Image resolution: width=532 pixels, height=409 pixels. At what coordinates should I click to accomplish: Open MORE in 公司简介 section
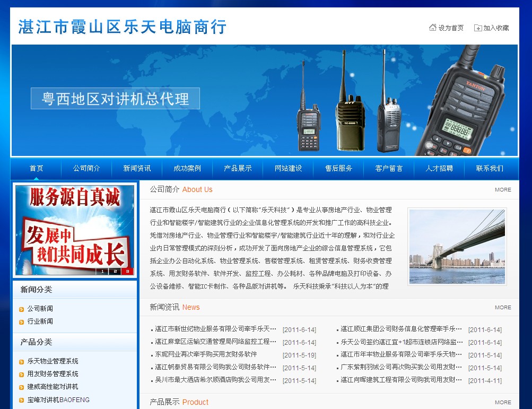(503, 189)
